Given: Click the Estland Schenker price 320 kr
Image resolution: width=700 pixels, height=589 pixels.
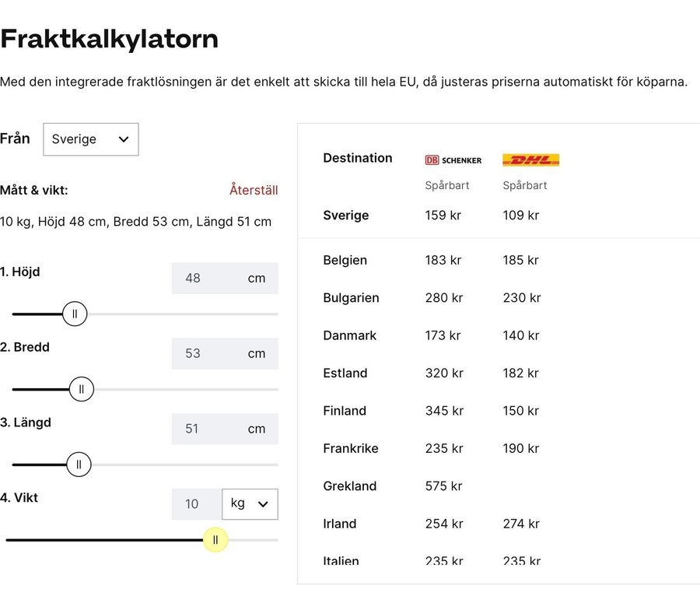Looking at the screenshot, I should (x=444, y=373).
